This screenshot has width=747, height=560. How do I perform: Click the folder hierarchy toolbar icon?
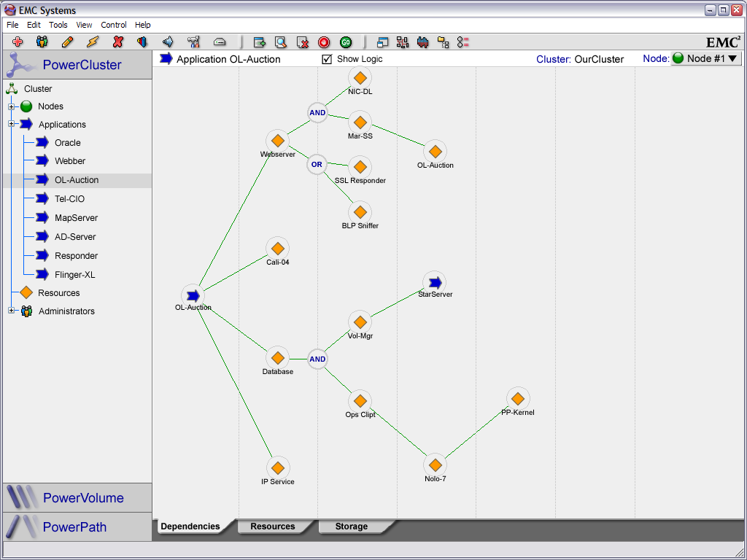(x=443, y=42)
